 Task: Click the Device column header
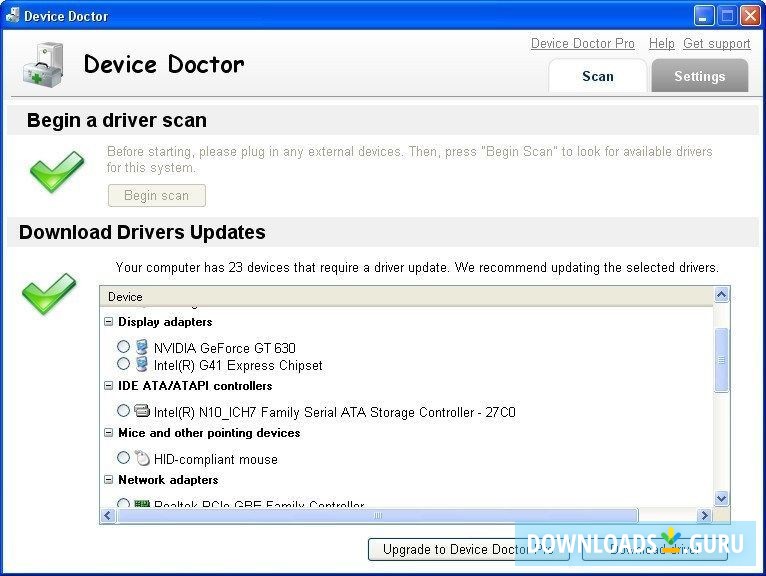pos(406,297)
